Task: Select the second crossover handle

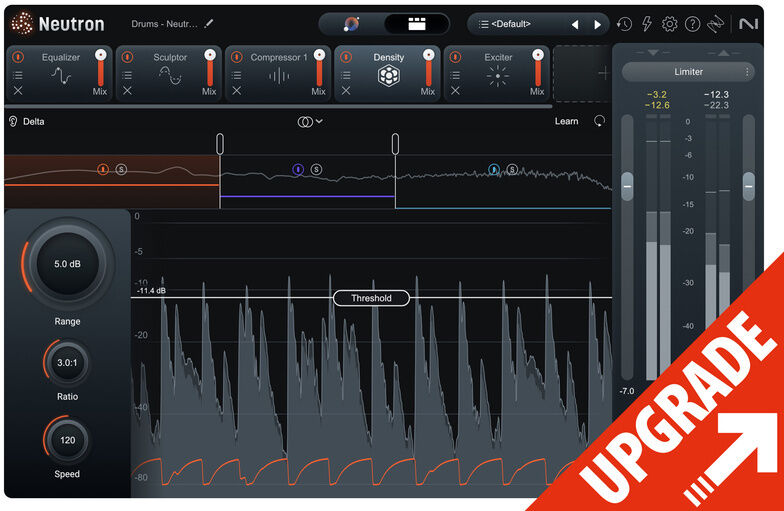Action: click(395, 144)
